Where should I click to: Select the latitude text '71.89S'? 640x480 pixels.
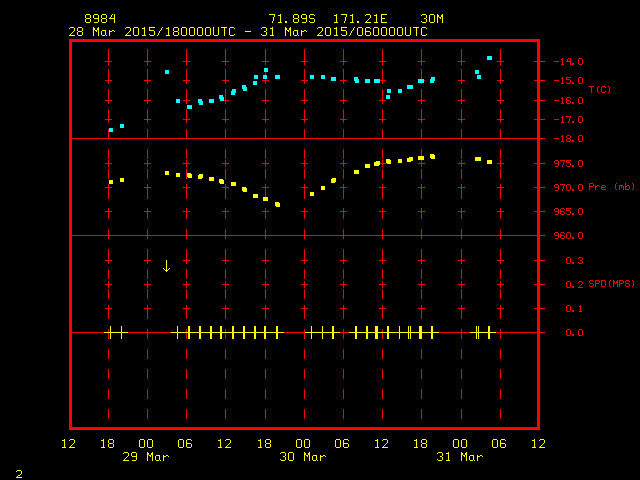tap(292, 19)
